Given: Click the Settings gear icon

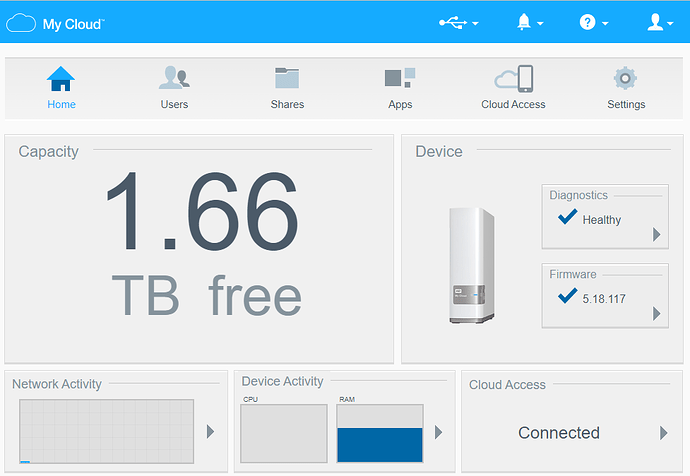Looking at the screenshot, I should tap(625, 78).
